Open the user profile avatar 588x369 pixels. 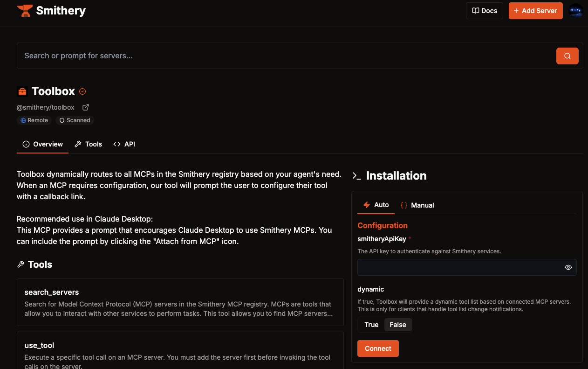(576, 11)
